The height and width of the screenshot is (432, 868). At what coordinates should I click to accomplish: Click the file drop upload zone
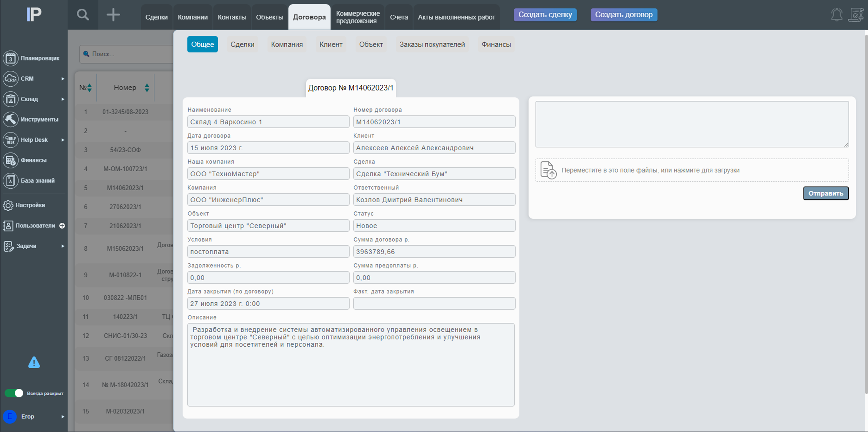(x=692, y=170)
